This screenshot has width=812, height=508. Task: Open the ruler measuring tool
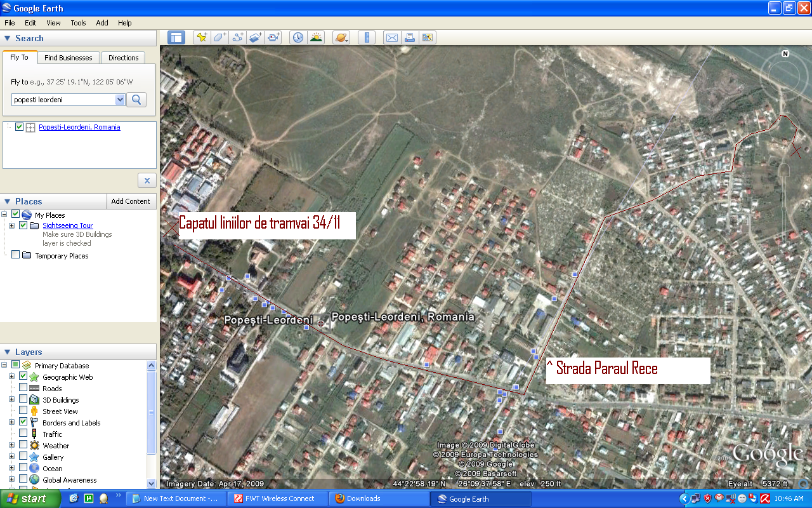click(x=367, y=37)
